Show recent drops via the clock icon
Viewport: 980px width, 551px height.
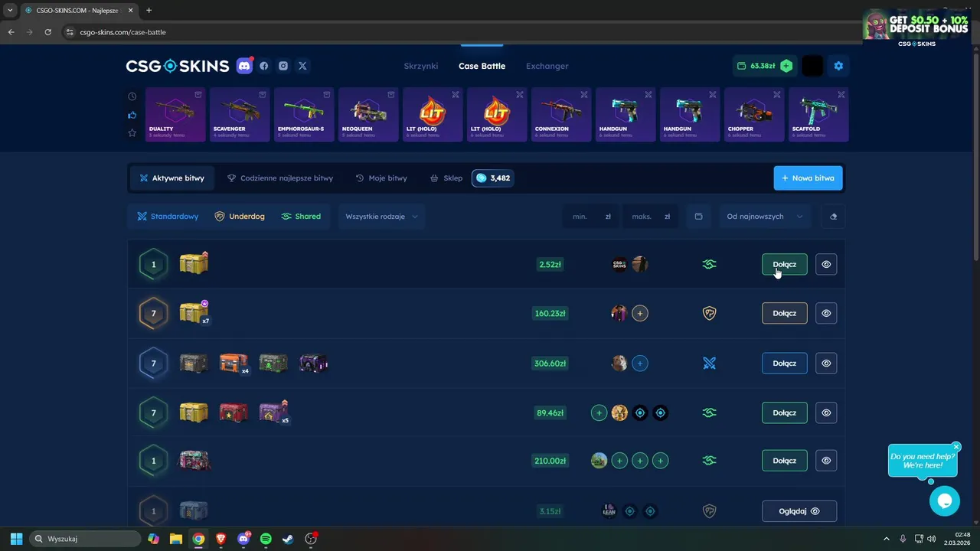click(x=132, y=96)
